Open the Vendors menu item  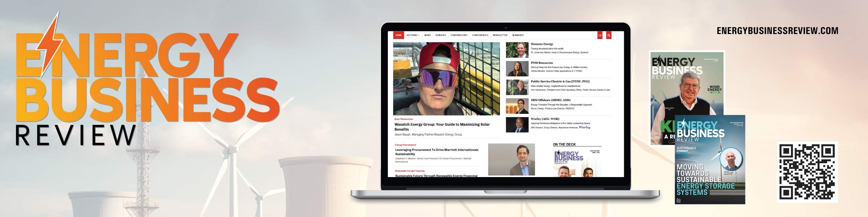(441, 35)
